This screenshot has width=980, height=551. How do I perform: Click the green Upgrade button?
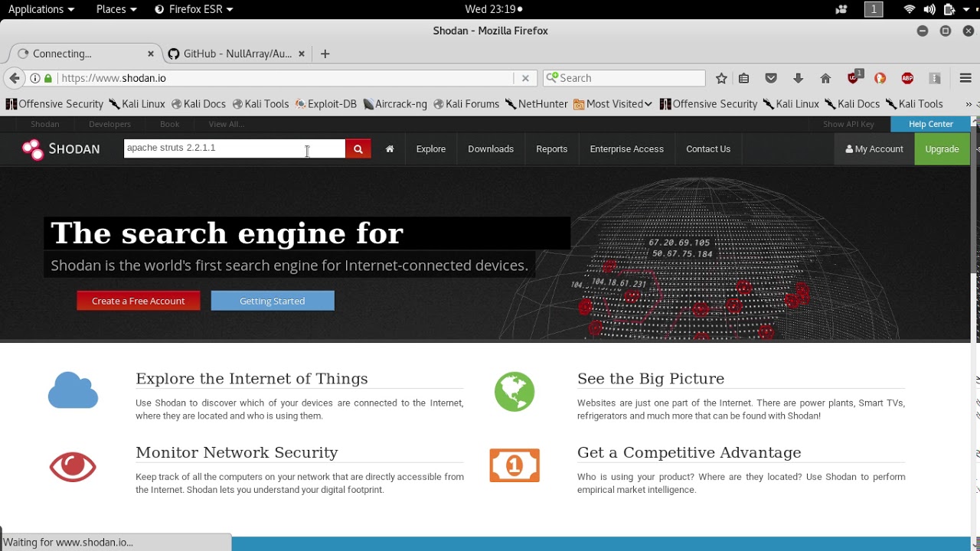(942, 149)
